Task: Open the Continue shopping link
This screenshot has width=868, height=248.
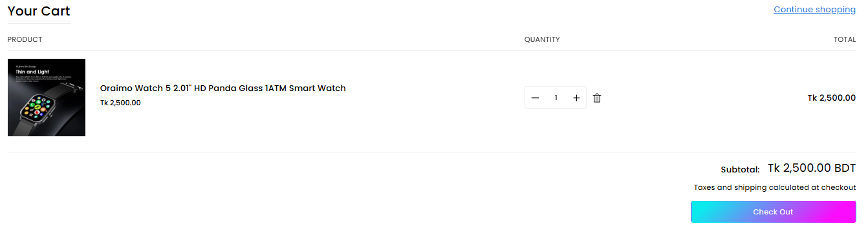Action: tap(815, 9)
